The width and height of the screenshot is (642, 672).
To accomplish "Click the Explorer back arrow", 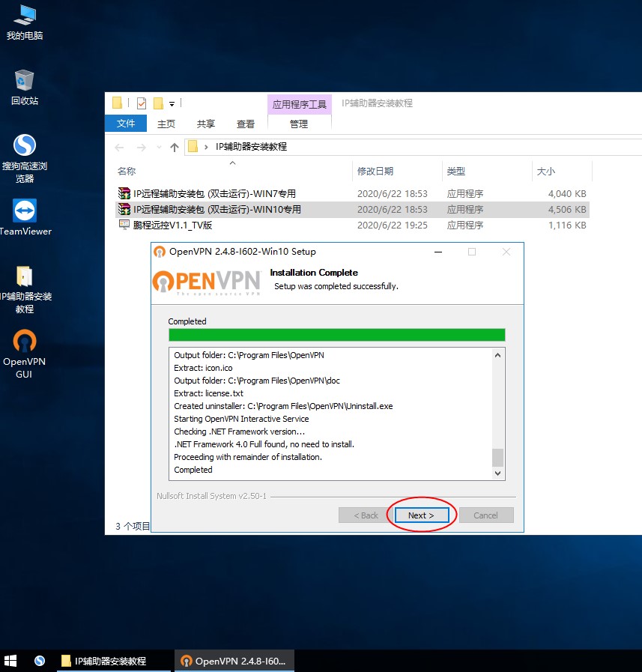I will (x=119, y=148).
